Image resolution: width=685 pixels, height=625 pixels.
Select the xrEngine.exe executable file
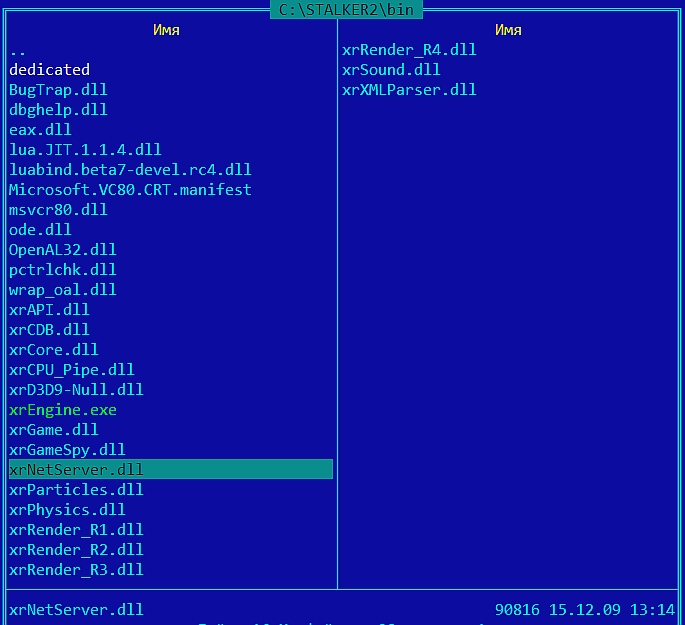63,410
